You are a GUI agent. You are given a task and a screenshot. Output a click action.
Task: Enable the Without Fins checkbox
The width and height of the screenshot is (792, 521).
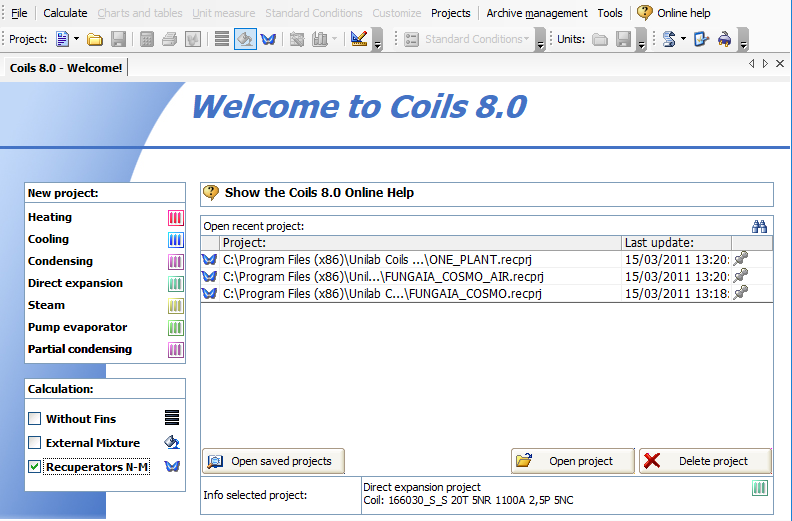[34, 418]
